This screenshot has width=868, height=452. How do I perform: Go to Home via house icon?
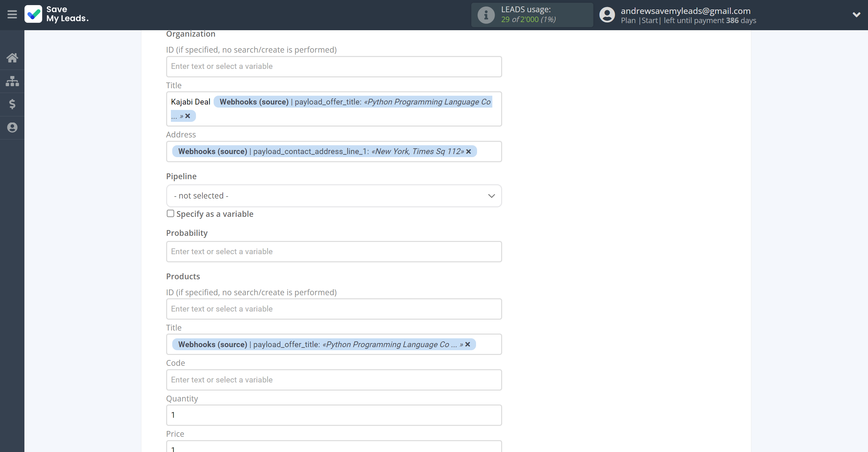pyautogui.click(x=12, y=58)
